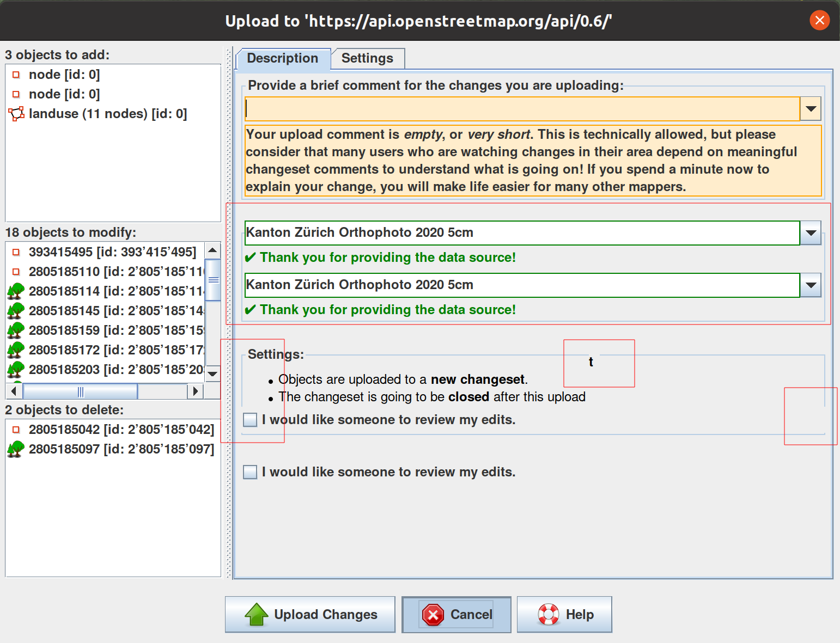The image size is (840, 643).
Task: Open the upload comment history dropdown
Action: pos(811,109)
